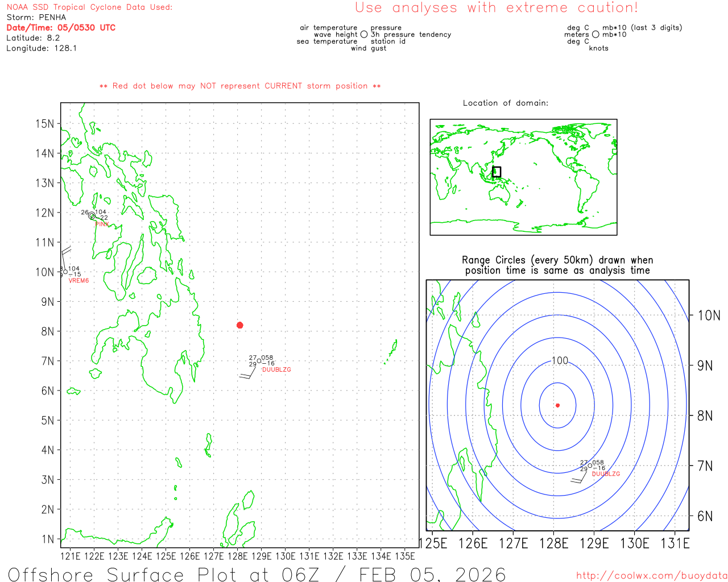Image resolution: width=728 pixels, height=582 pixels.
Task: Click the wind barb above VREM6 station
Action: [65, 257]
